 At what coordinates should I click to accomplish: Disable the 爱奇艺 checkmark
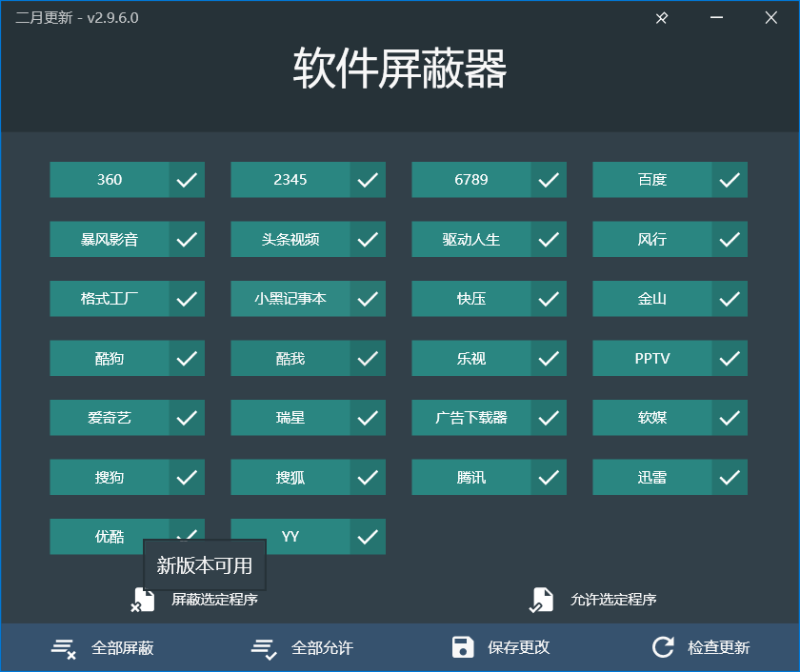(188, 417)
